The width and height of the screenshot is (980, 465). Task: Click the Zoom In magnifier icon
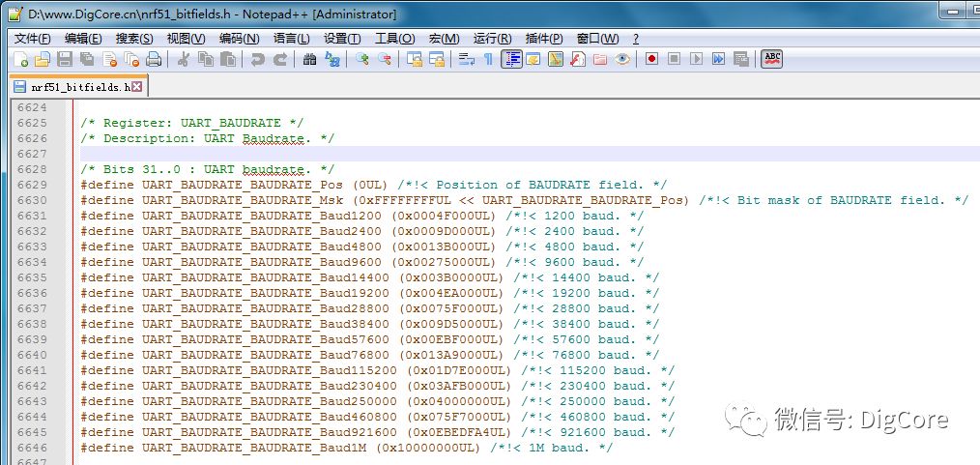pyautogui.click(x=361, y=59)
